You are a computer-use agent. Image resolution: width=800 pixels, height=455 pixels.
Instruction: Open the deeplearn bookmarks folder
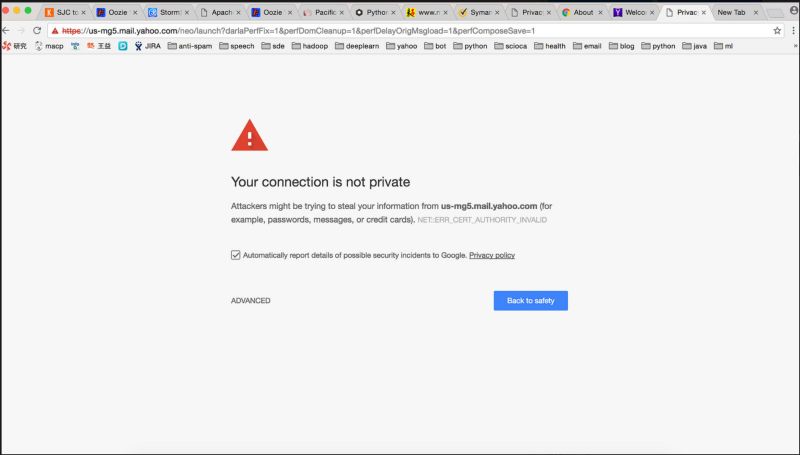point(357,46)
